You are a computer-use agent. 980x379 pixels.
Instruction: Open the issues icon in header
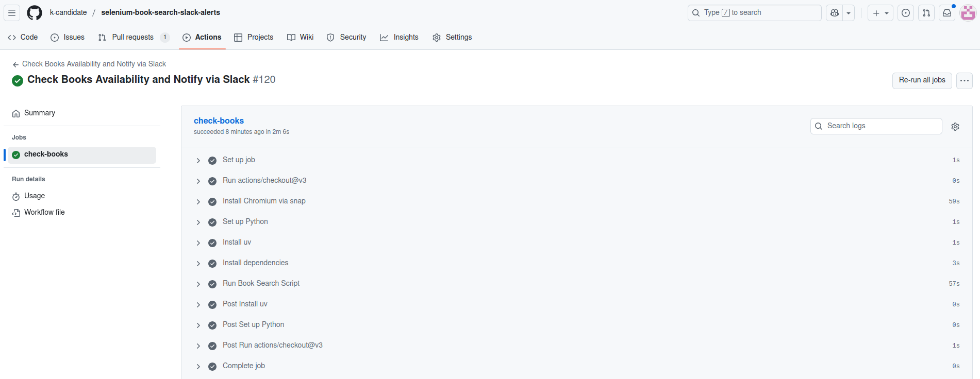pos(906,13)
